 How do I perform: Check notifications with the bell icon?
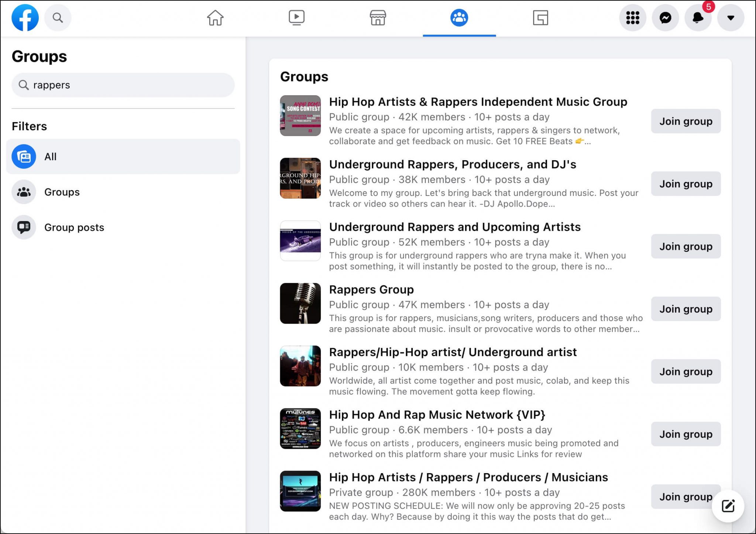[697, 17]
